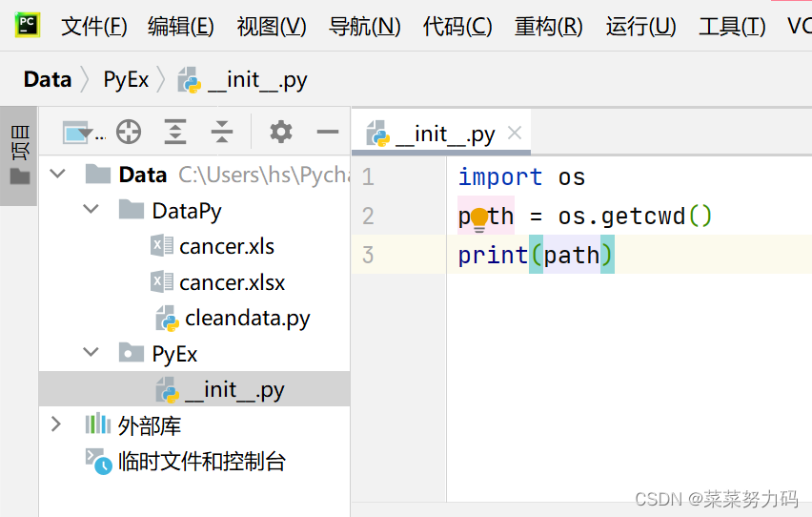
Task: Expand the 外部库 node
Action: [56, 424]
